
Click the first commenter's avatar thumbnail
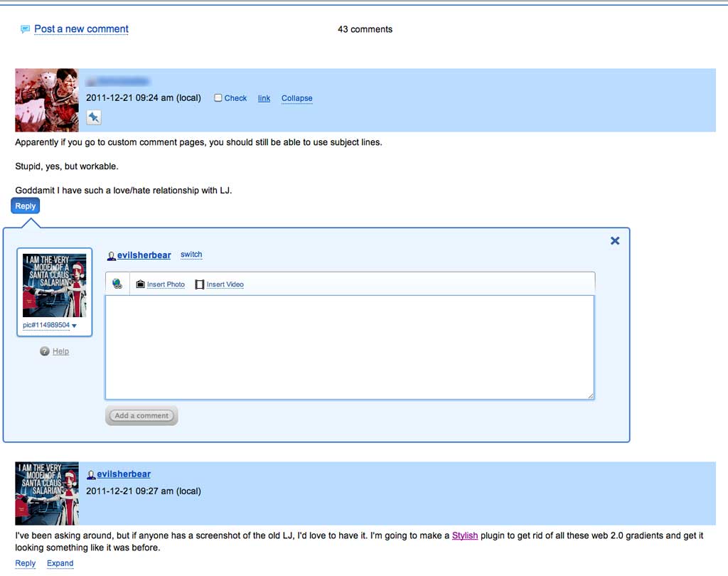point(46,100)
